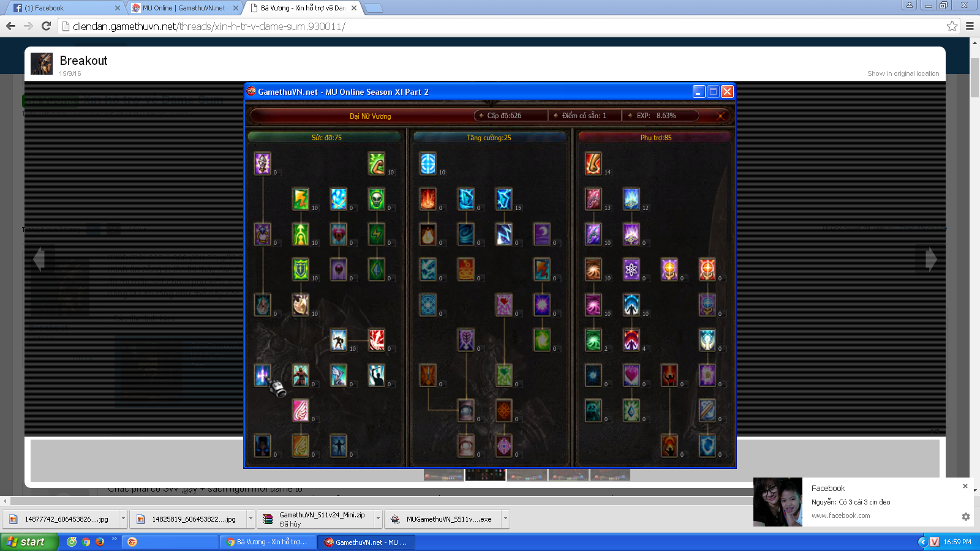
Task: Select the magenta swirl skill in Phụ trợ
Action: (593, 305)
